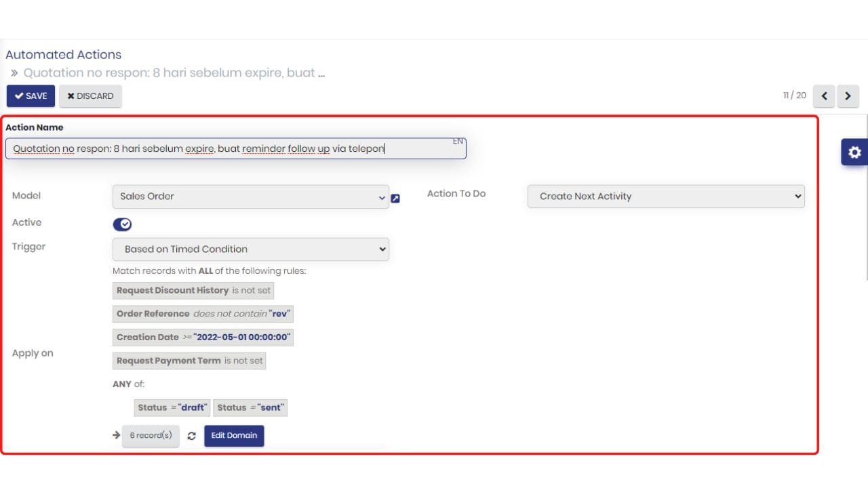Open the Model external link icon

395,199
